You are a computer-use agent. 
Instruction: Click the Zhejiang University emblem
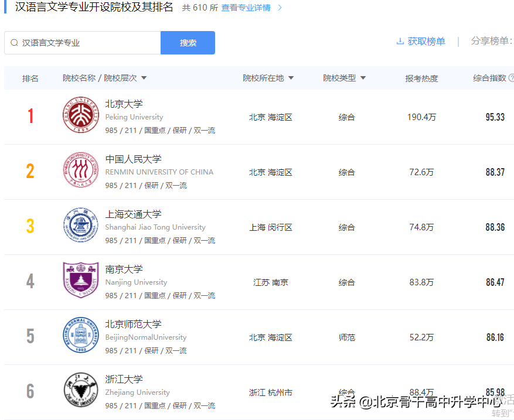click(80, 391)
